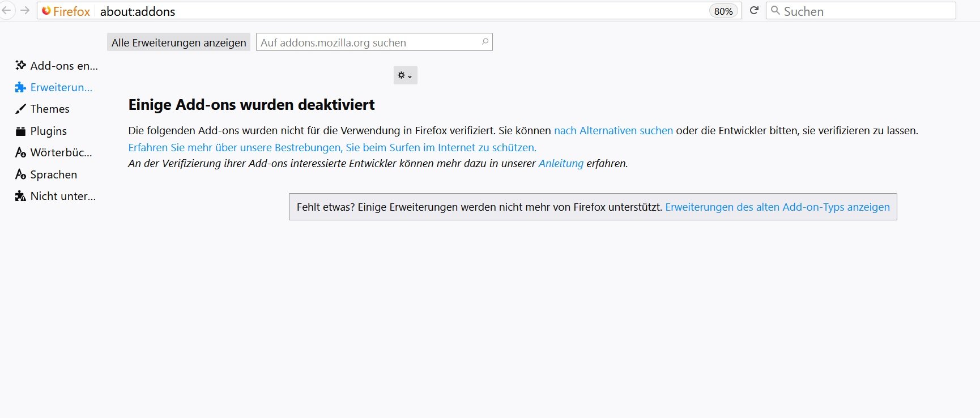Click the Firefox identity icon in address bar
The height and width of the screenshot is (418, 980).
coord(46,11)
